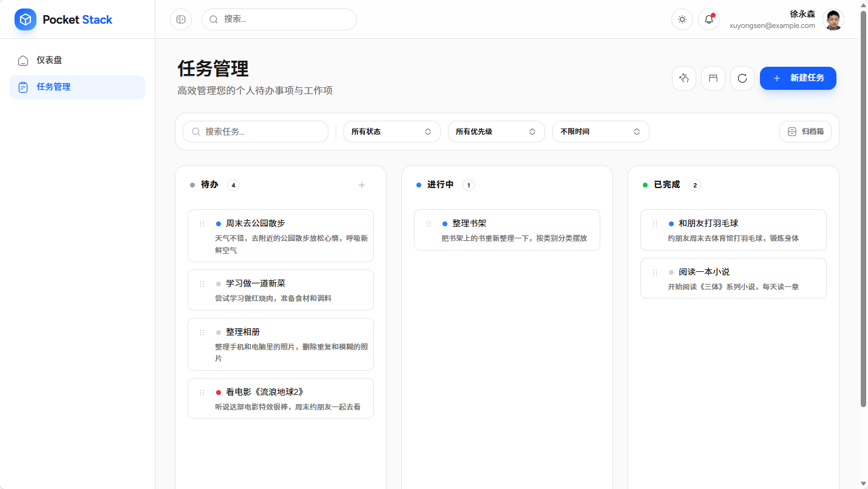Open the 徐永森 user avatar
This screenshot has width=868, height=489.
click(x=833, y=19)
